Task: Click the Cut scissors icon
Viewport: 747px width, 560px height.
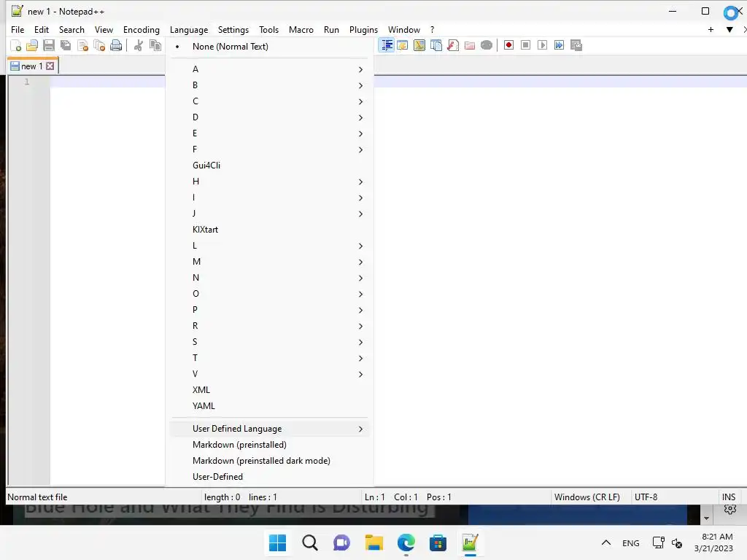Action: 138,45
